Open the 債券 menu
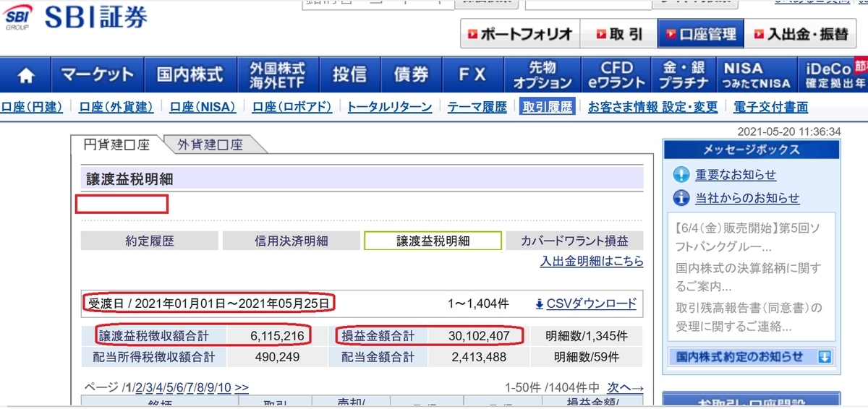 click(x=411, y=75)
